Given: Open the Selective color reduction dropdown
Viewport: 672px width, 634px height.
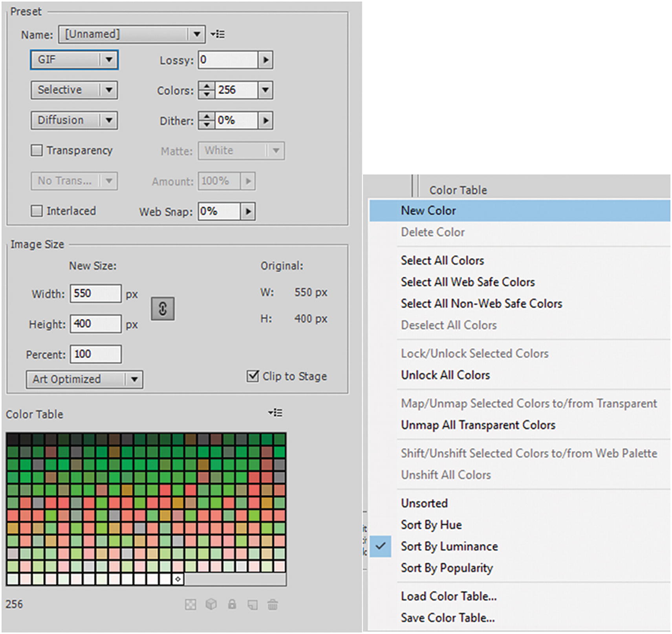Looking at the screenshot, I should coord(74,90).
